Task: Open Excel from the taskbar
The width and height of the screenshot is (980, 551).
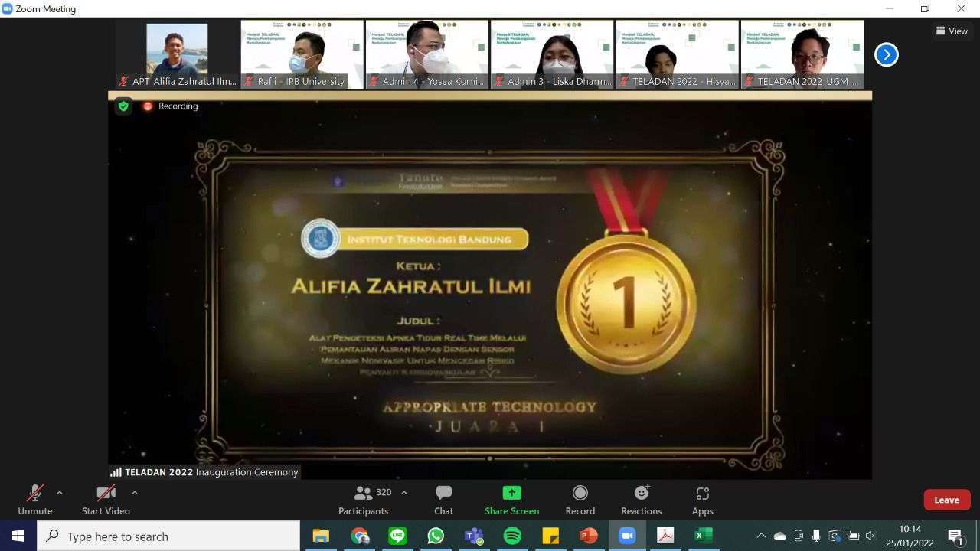Action: point(704,536)
